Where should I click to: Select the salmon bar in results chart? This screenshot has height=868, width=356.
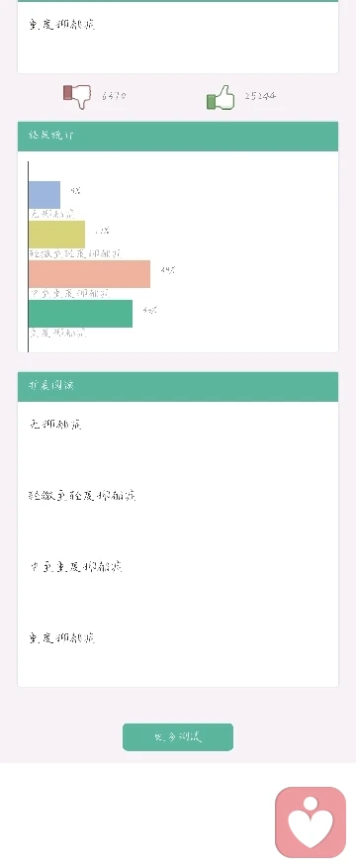(90, 274)
